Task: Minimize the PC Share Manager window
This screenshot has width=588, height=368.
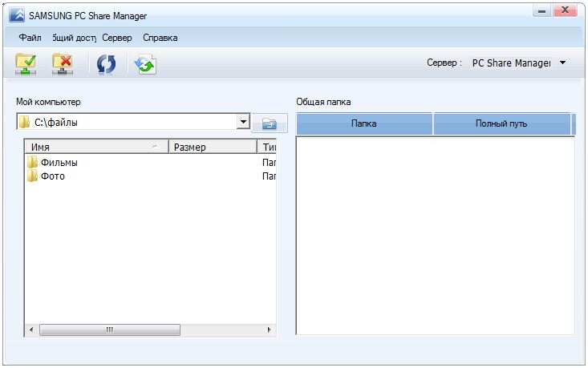Action: [x=542, y=11]
